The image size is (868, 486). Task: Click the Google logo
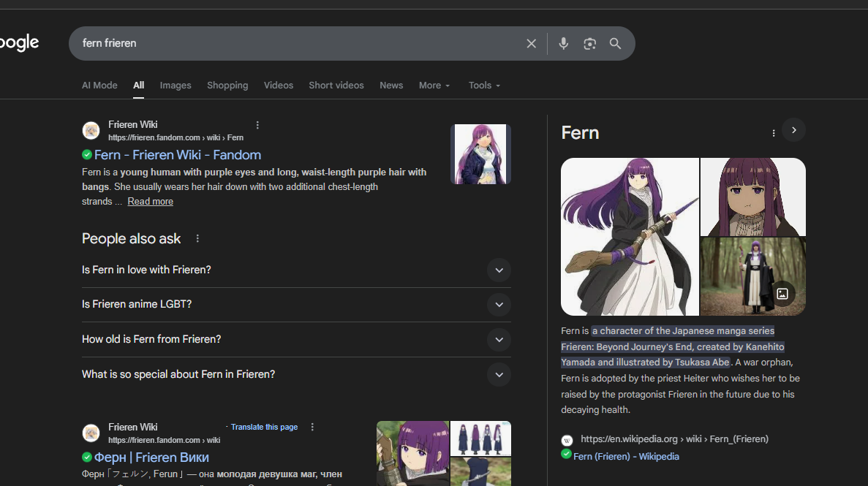[x=19, y=42]
